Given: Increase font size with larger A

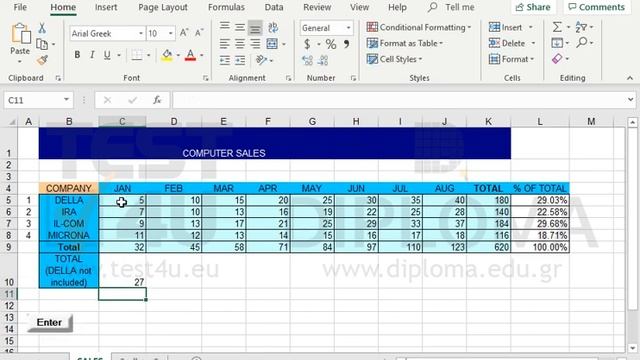Looking at the screenshot, I should 184,33.
